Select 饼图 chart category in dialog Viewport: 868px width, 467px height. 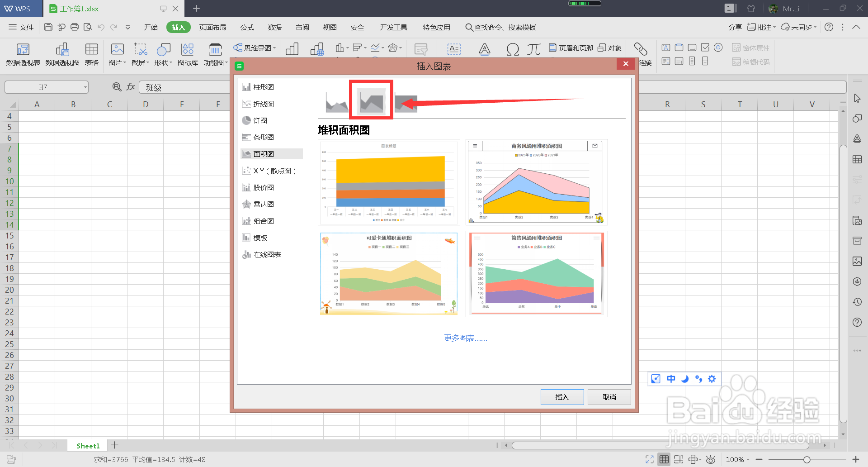click(272, 120)
